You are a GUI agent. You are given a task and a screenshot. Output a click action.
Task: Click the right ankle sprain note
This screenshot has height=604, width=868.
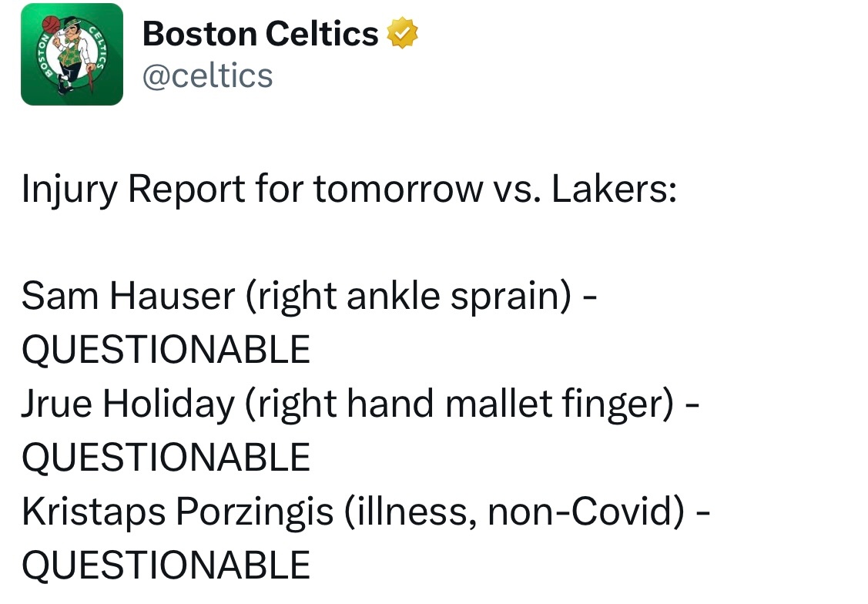(408, 297)
